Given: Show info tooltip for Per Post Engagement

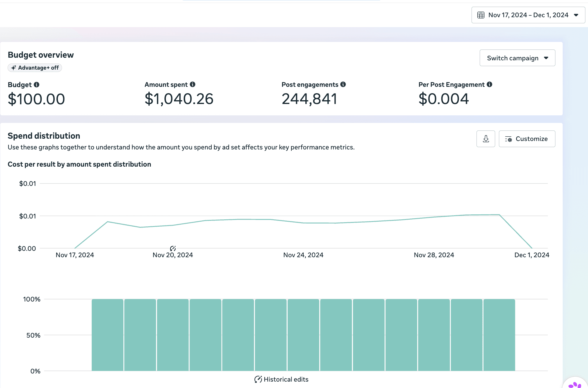Looking at the screenshot, I should [490, 84].
